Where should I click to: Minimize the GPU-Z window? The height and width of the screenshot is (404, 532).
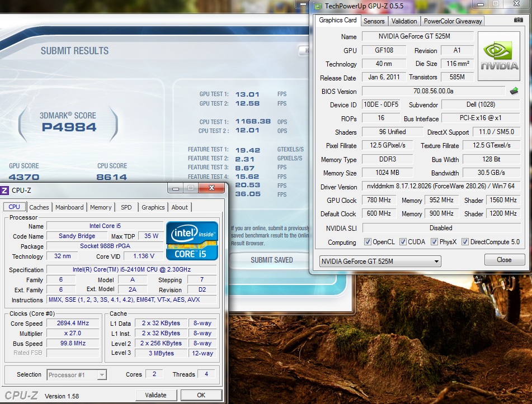(x=480, y=4)
